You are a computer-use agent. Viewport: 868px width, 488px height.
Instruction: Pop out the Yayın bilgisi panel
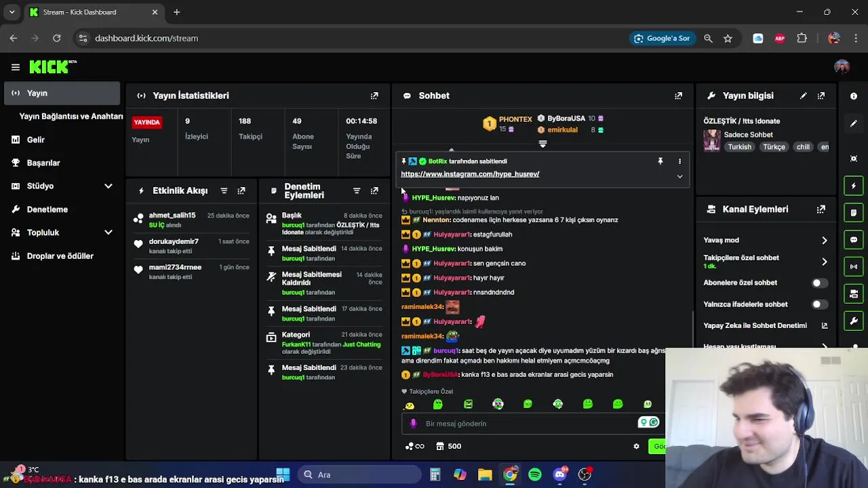[x=821, y=96]
